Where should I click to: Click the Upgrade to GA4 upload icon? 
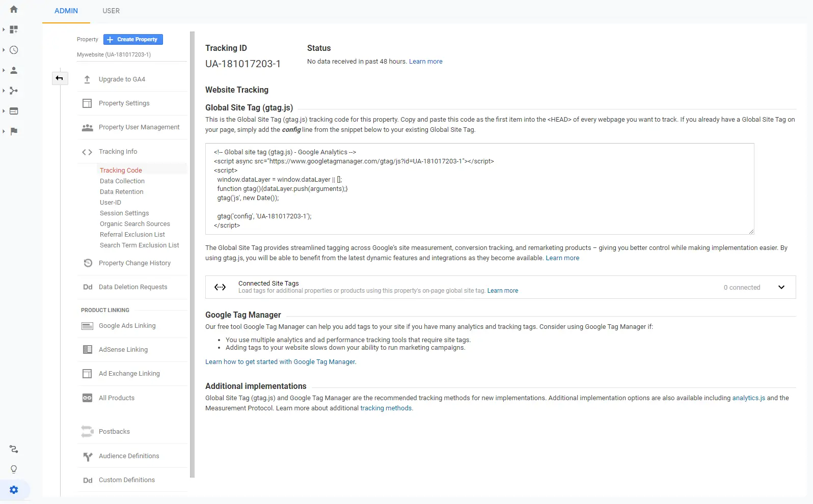pyautogui.click(x=87, y=79)
